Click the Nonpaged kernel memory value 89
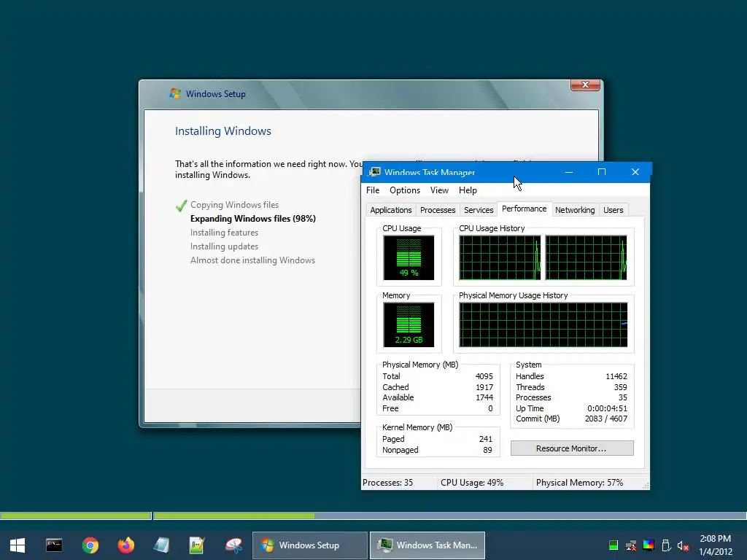 (x=487, y=450)
